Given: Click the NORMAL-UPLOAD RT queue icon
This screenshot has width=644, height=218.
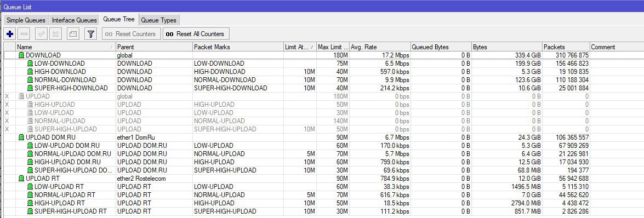Looking at the screenshot, I should (x=30, y=194).
